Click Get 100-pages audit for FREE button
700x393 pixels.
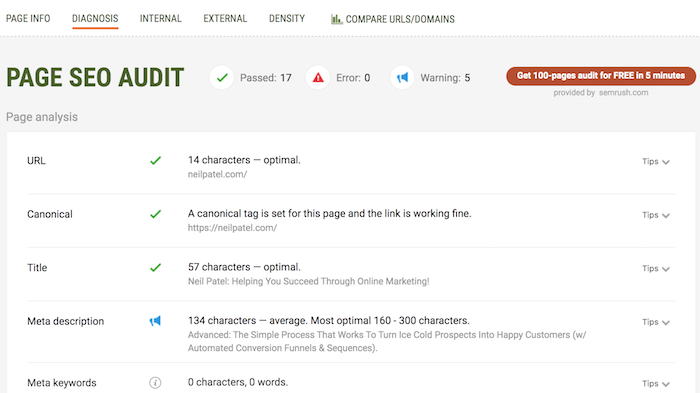point(601,76)
